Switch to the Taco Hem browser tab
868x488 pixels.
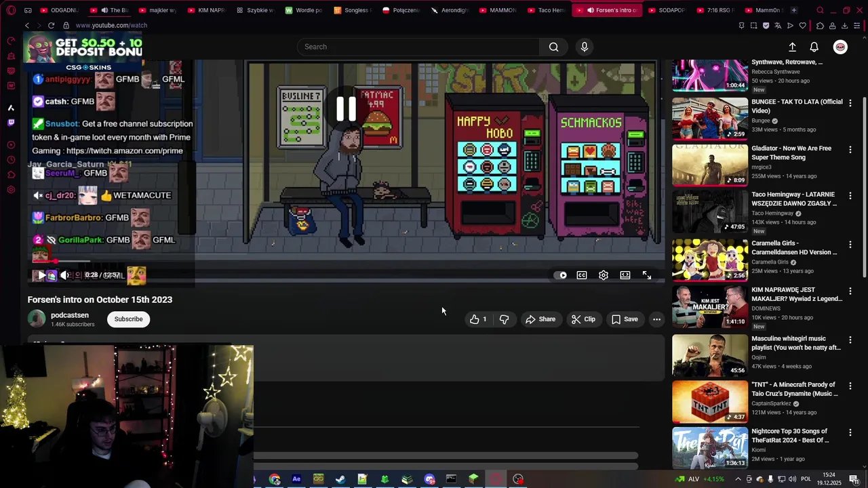[546, 10]
